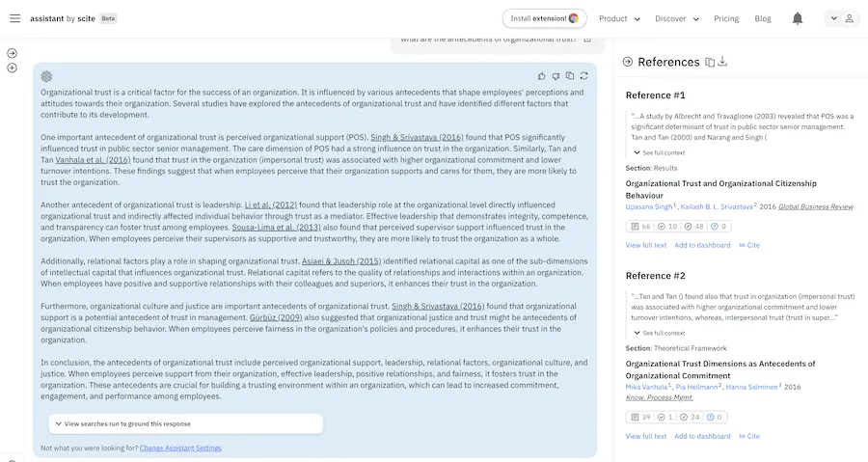Expand See full context for Reference #2
The width and height of the screenshot is (868, 462).
click(660, 333)
